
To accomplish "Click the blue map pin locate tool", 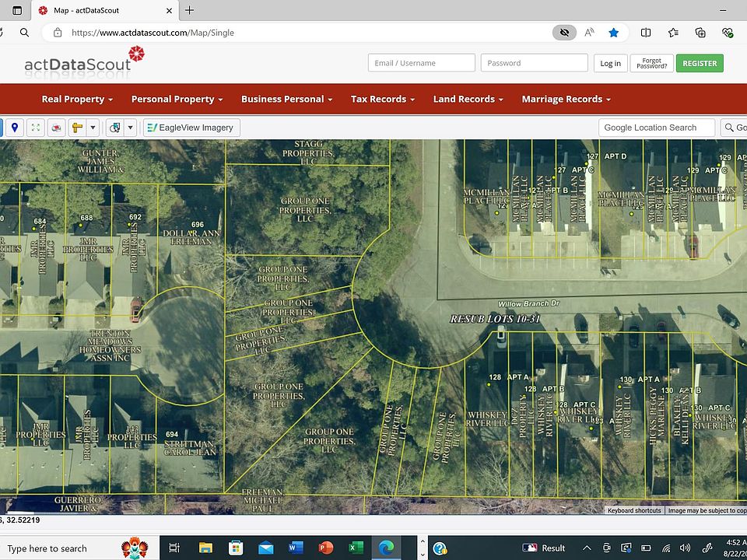I will pos(15,128).
